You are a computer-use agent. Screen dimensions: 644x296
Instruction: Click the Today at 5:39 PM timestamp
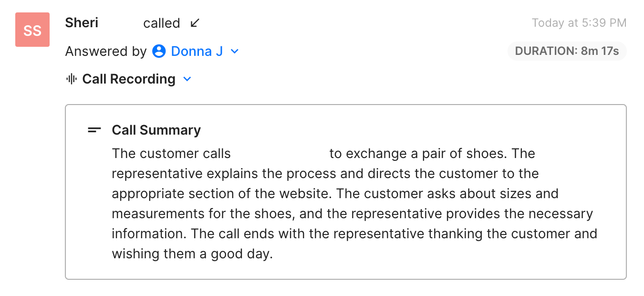pyautogui.click(x=579, y=22)
